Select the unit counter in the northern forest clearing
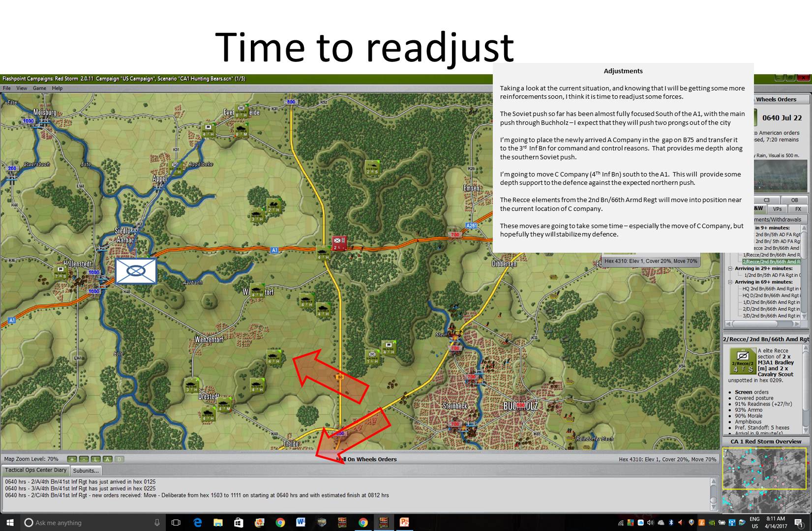This screenshot has height=531, width=812. pyautogui.click(x=372, y=168)
